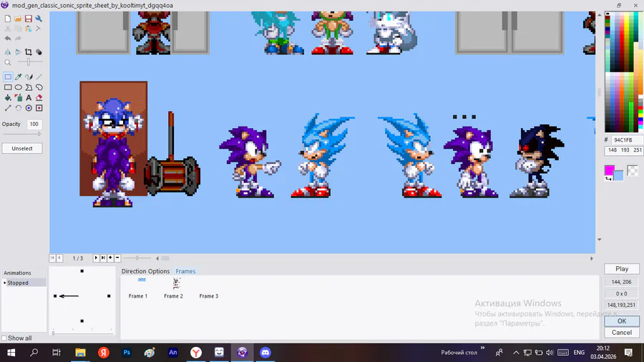Select Frame 1 thumbnail

138,288
